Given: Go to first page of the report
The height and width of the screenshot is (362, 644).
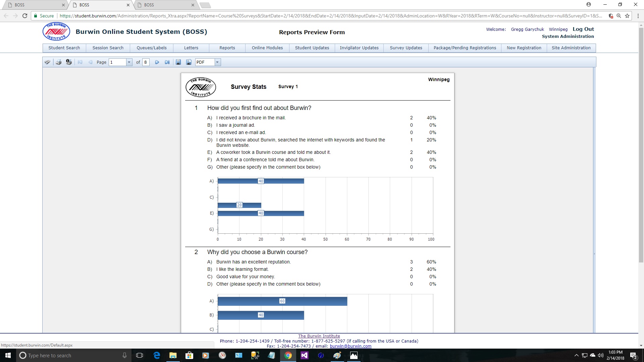Looking at the screenshot, I should click(80, 62).
